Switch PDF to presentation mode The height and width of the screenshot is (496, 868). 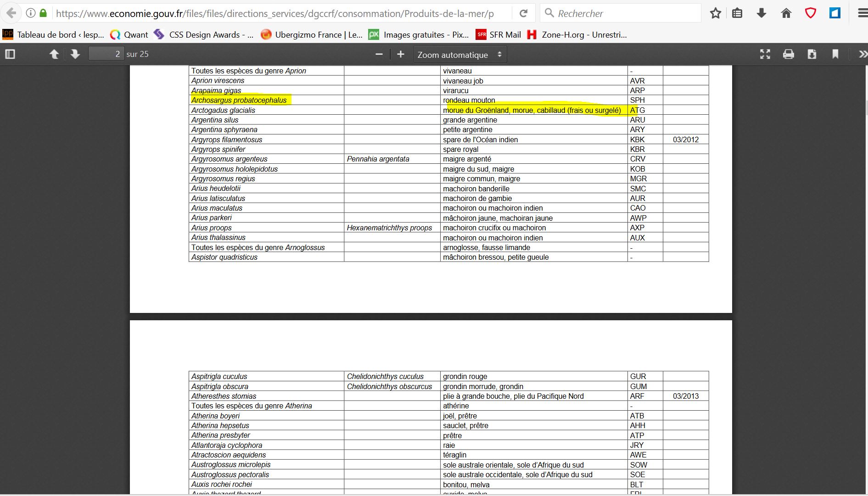coord(765,54)
